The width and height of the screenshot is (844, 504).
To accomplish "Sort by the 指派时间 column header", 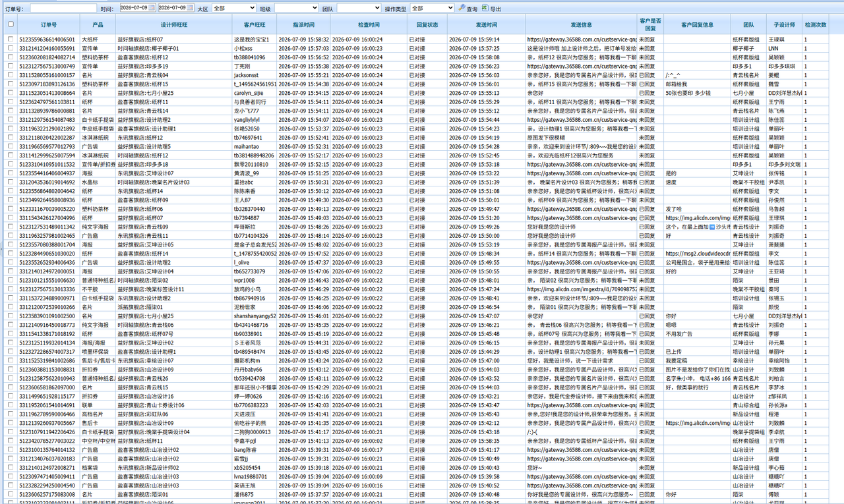I will (303, 24).
